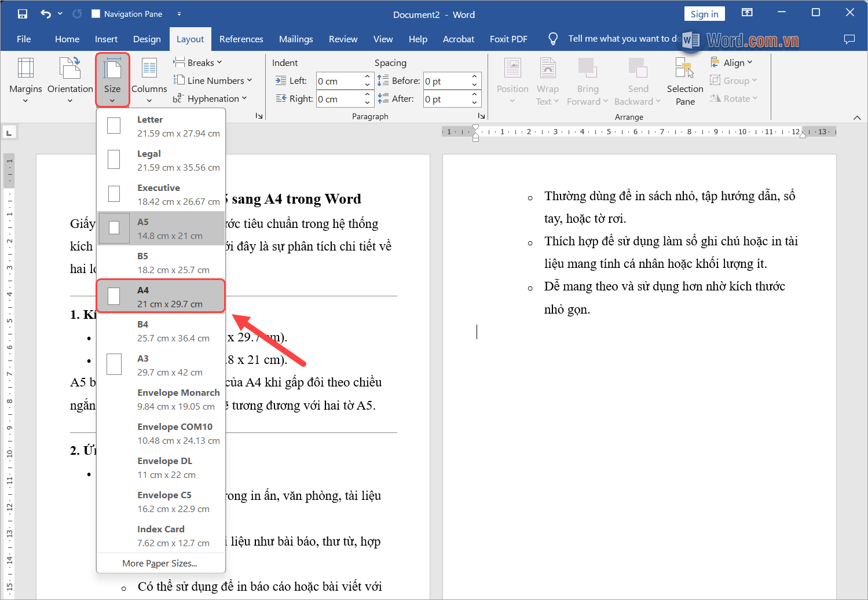Image resolution: width=868 pixels, height=600 pixels.
Task: Click the Tell me lightbulb icon
Action: [553, 39]
